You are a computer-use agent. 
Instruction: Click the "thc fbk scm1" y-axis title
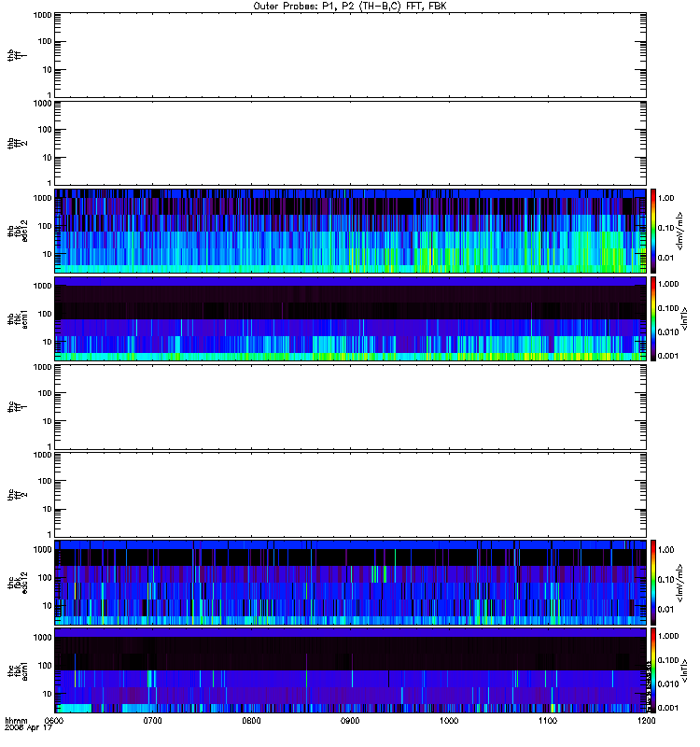18,670
